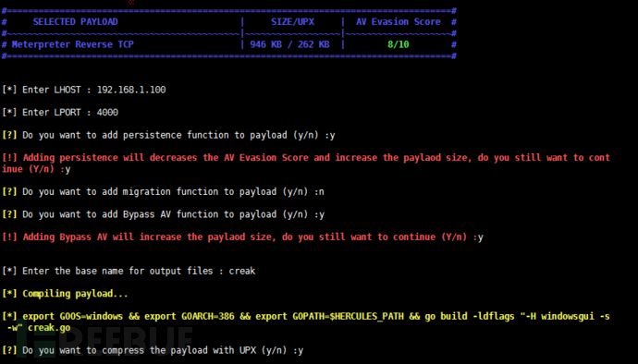
Task: Click the add migration function prompt line
Action: pyautogui.click(x=163, y=191)
